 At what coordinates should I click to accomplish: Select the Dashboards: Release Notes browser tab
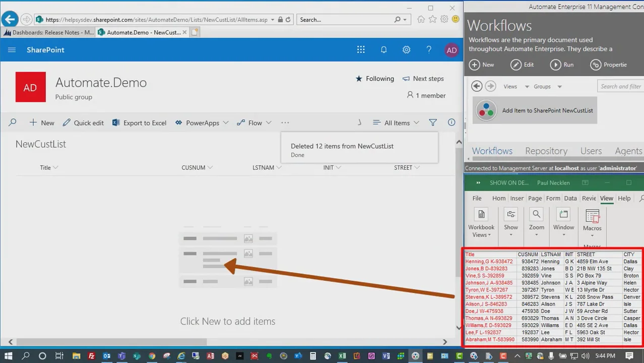pyautogui.click(x=48, y=32)
